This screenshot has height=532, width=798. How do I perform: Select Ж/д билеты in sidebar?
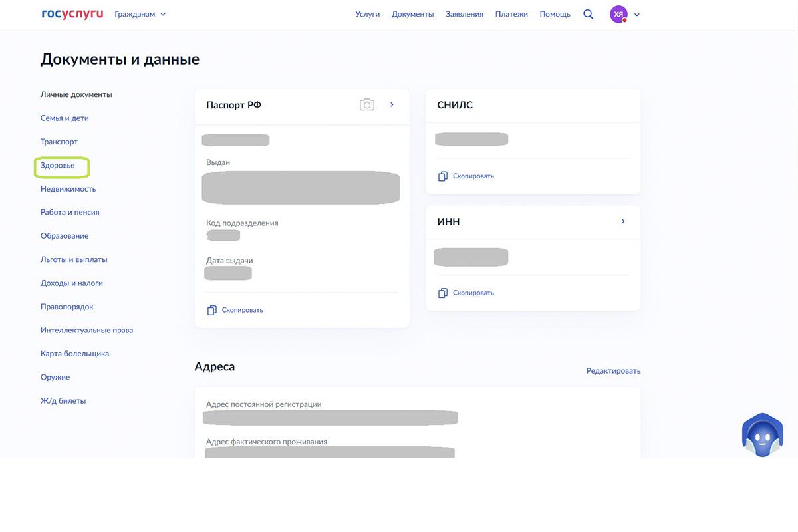63,401
